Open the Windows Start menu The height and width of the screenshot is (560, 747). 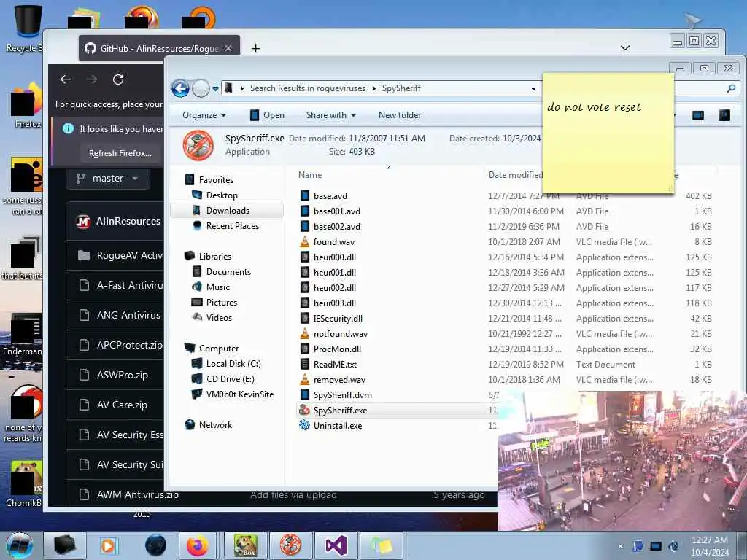pos(20,545)
